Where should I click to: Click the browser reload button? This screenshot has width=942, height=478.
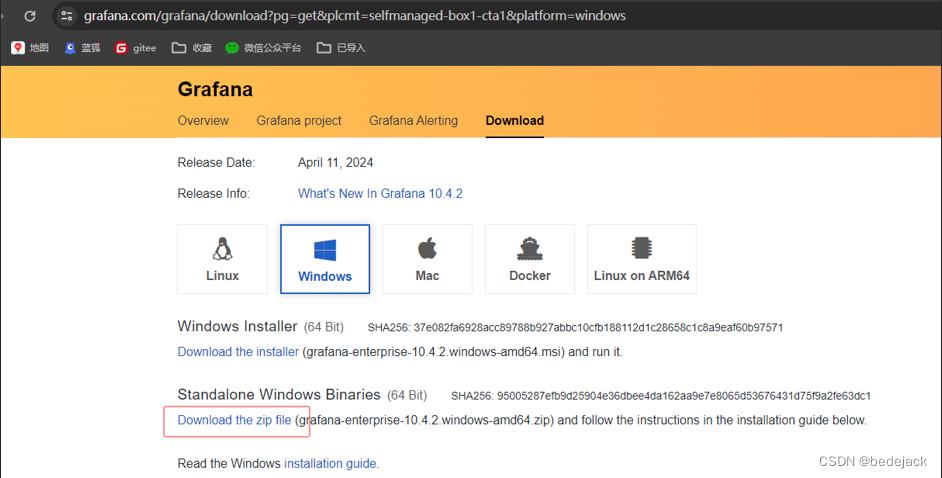30,16
